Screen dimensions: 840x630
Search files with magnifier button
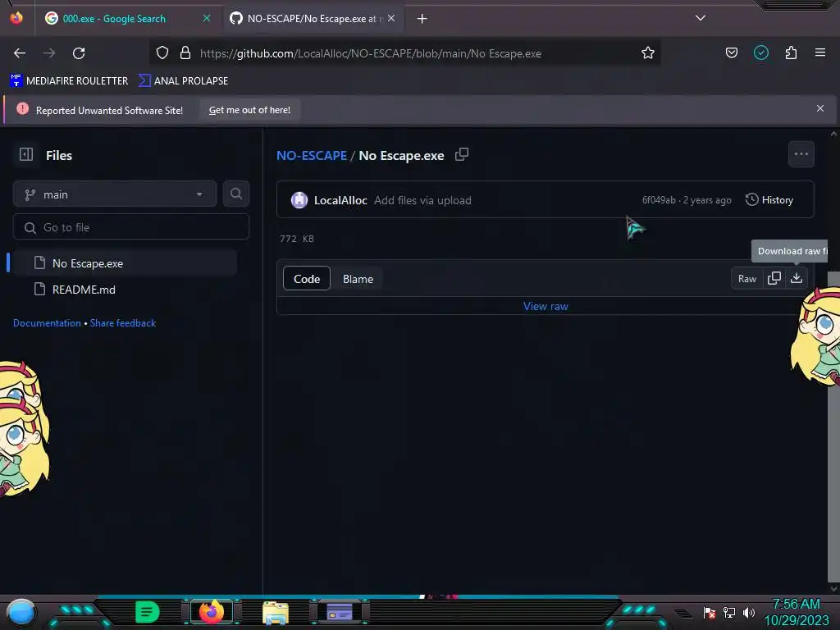[x=235, y=194]
